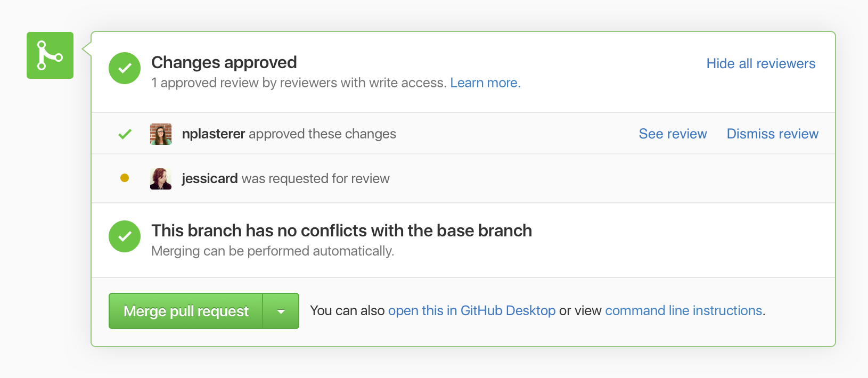
Task: Click the jessicard username
Action: click(x=210, y=179)
